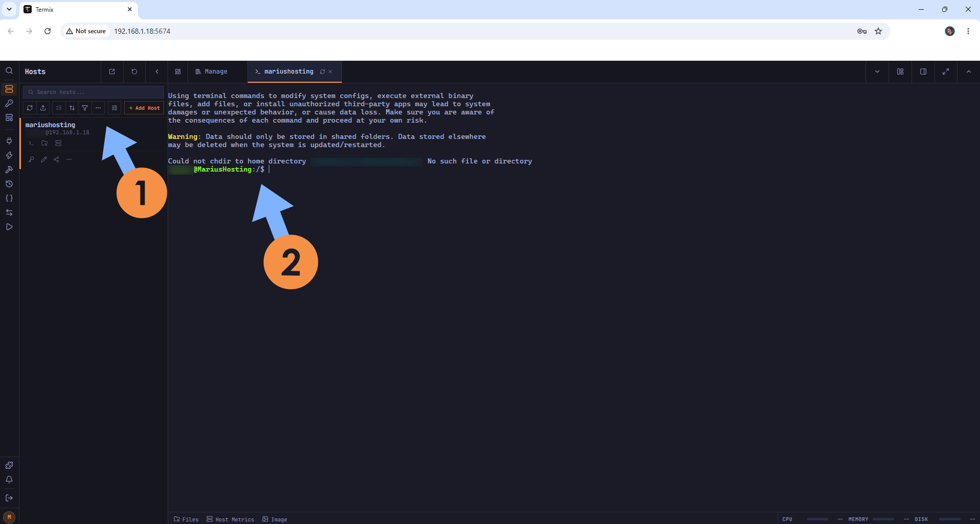Image resolution: width=980 pixels, height=524 pixels.
Task: Open the host list display settings sliders
Action: (x=114, y=108)
